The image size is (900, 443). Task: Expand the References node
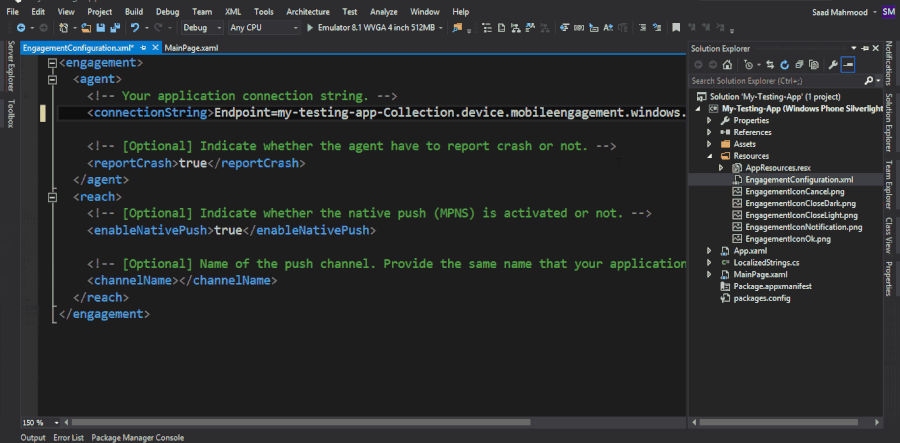pos(709,133)
